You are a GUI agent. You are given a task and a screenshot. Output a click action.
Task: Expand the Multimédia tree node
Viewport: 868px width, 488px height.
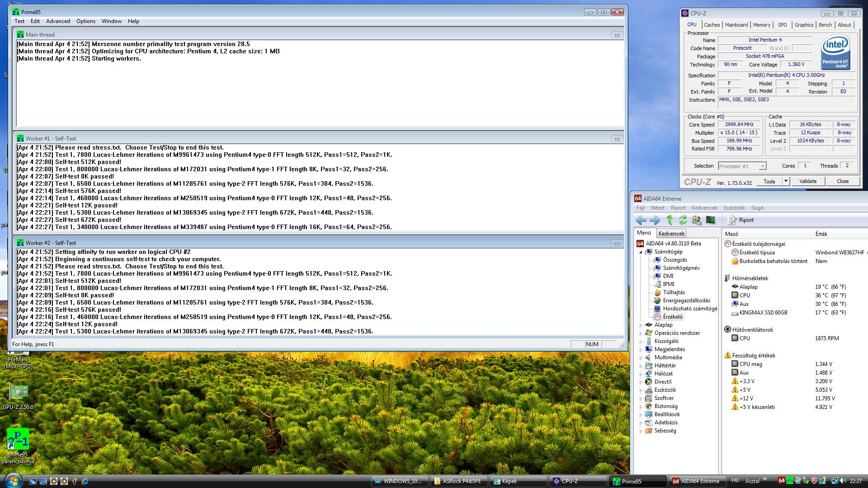(x=641, y=357)
